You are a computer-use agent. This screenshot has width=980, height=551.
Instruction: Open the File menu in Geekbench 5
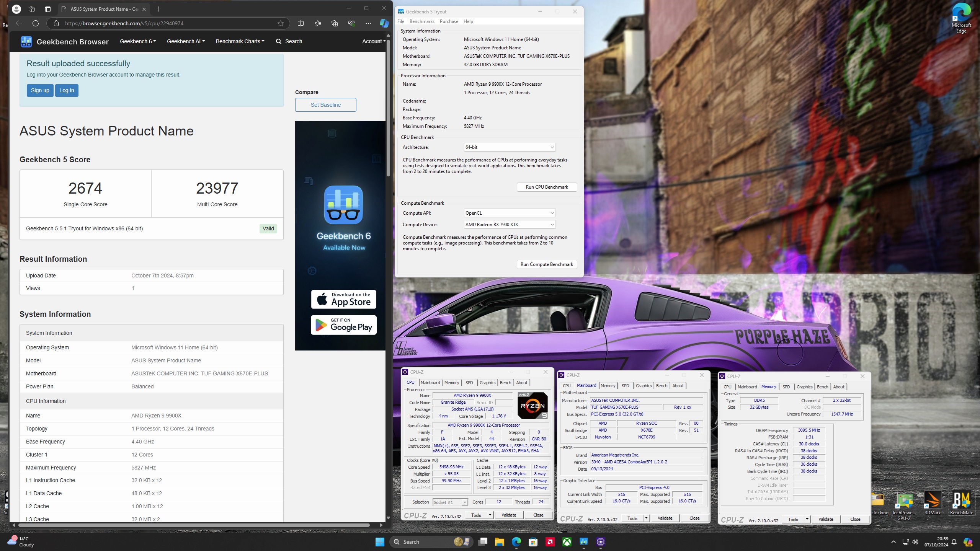[401, 21]
